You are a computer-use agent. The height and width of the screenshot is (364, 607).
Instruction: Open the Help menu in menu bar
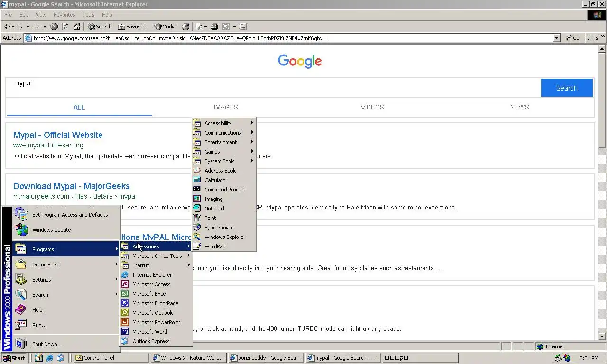[107, 15]
